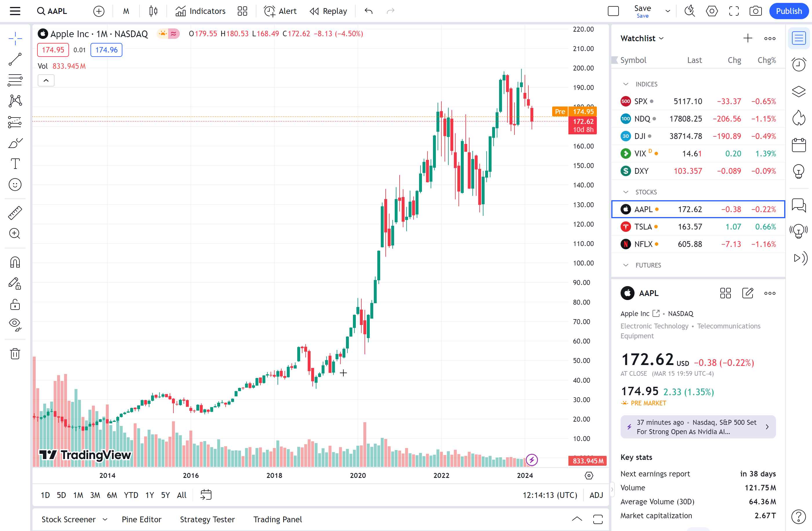The image size is (812, 531).
Task: Open the Watchlist name dropdown
Action: click(642, 38)
